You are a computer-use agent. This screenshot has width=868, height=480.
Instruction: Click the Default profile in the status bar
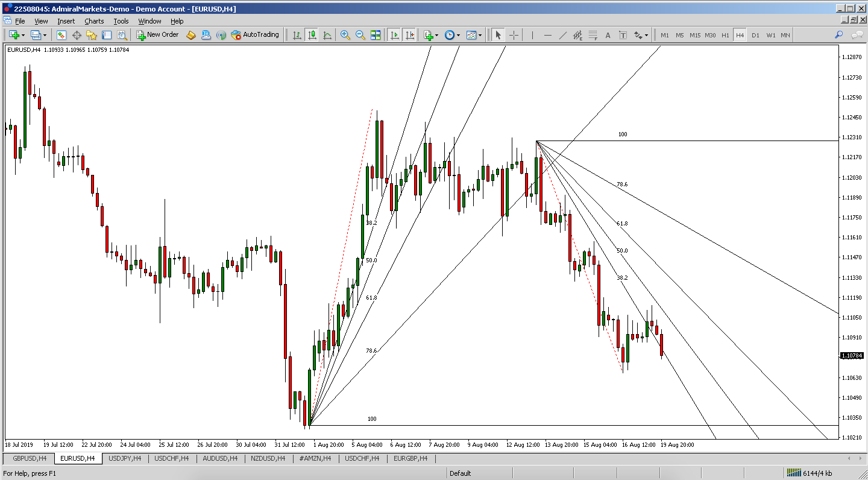(x=460, y=473)
